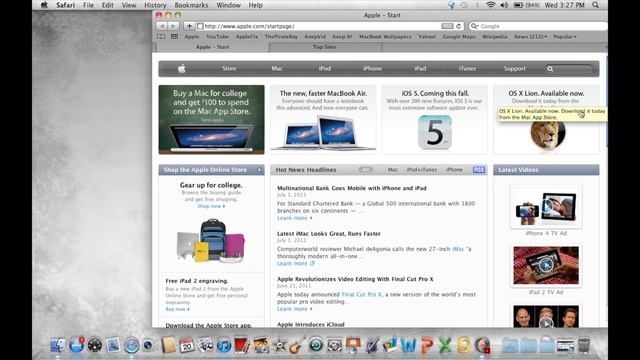Click the forward arrow button in Safari
Image resolution: width=640 pixels, height=360 pixels.
pos(173,26)
